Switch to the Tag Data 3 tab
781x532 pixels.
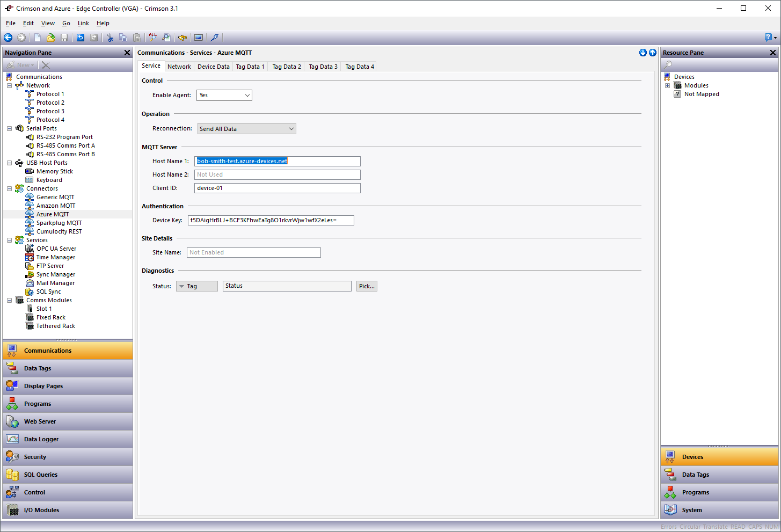tap(323, 67)
